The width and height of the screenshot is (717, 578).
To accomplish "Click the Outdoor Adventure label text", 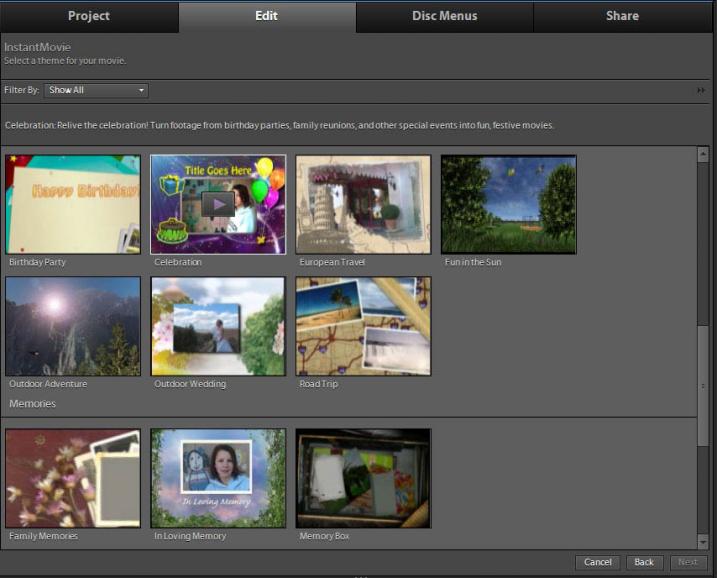I will [x=48, y=384].
